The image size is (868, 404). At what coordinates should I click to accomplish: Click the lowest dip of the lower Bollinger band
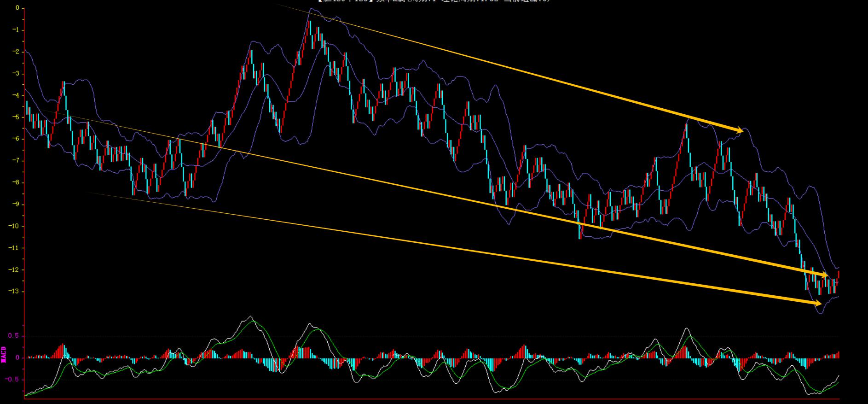[820, 313]
